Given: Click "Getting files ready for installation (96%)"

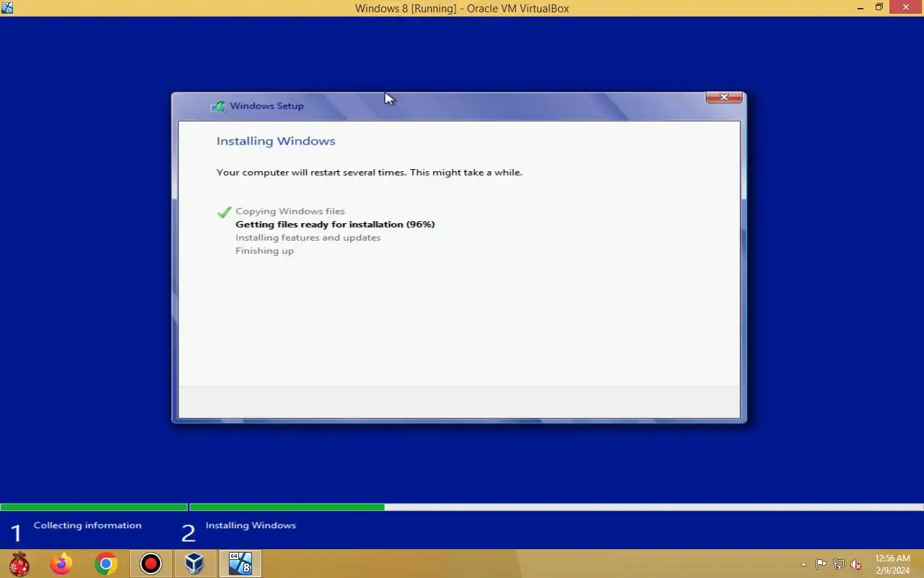Looking at the screenshot, I should pos(335,224).
